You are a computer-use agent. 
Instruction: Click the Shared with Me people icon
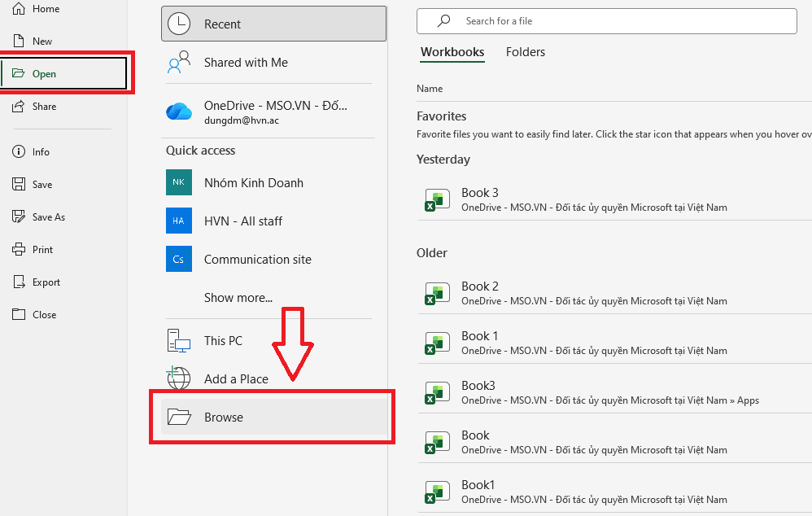tap(179, 62)
